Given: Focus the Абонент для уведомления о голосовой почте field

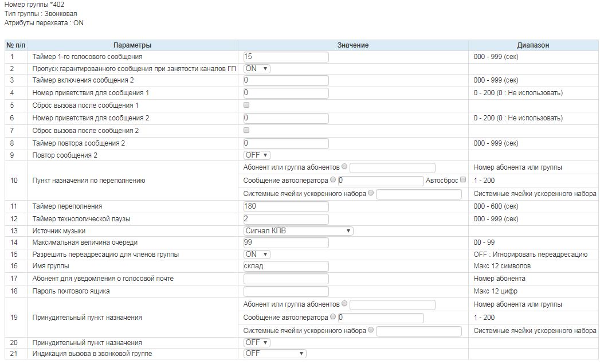Looking at the screenshot, I should click(286, 279).
